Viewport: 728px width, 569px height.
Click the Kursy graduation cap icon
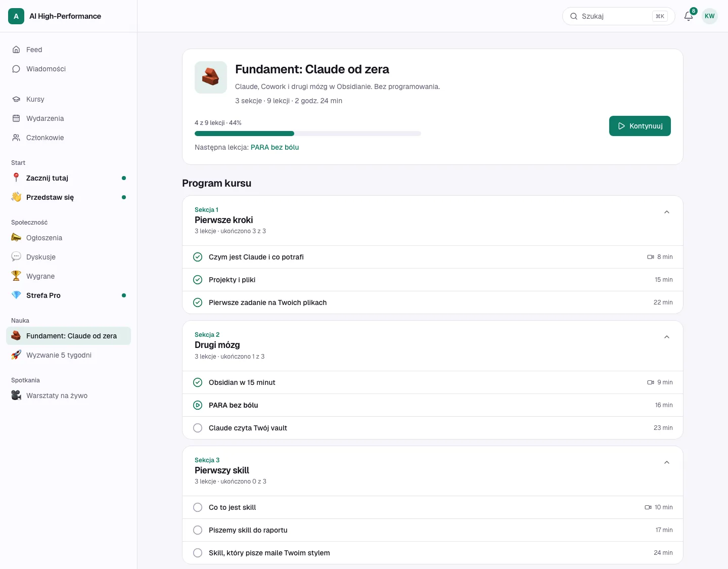pyautogui.click(x=16, y=99)
